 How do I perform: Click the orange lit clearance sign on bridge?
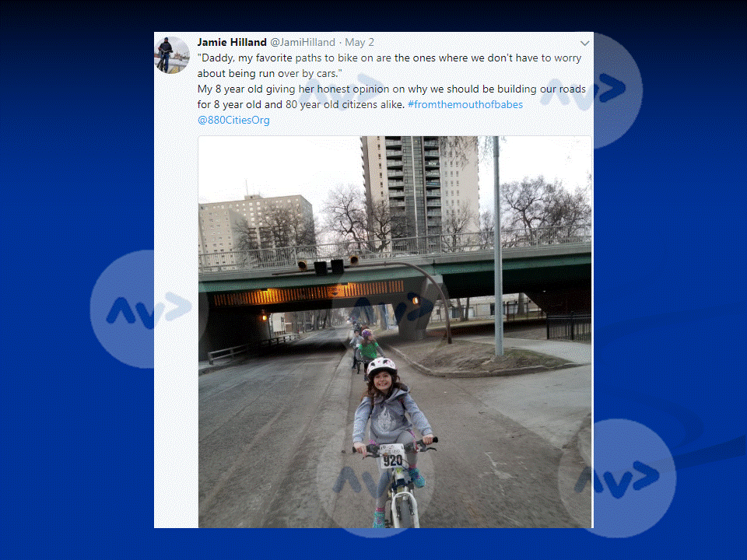click(x=309, y=293)
